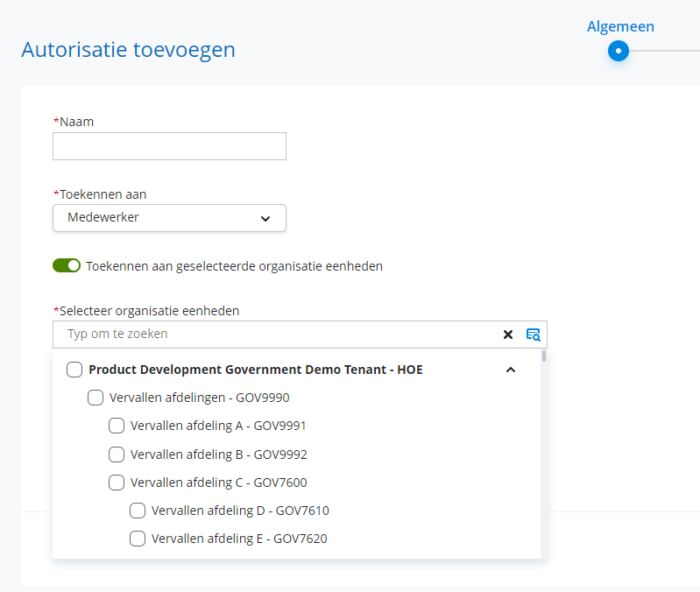Click into the Naam input field
The image size is (700, 592).
169,146
